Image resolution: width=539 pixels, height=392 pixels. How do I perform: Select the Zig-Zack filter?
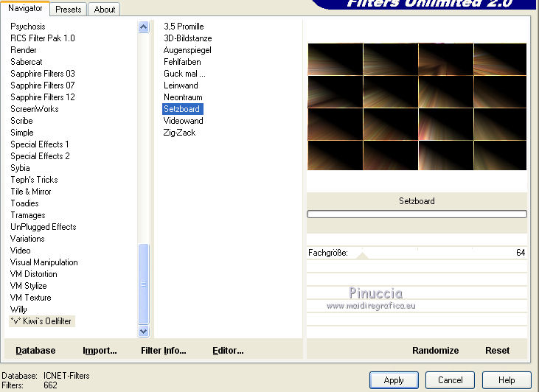pos(179,133)
